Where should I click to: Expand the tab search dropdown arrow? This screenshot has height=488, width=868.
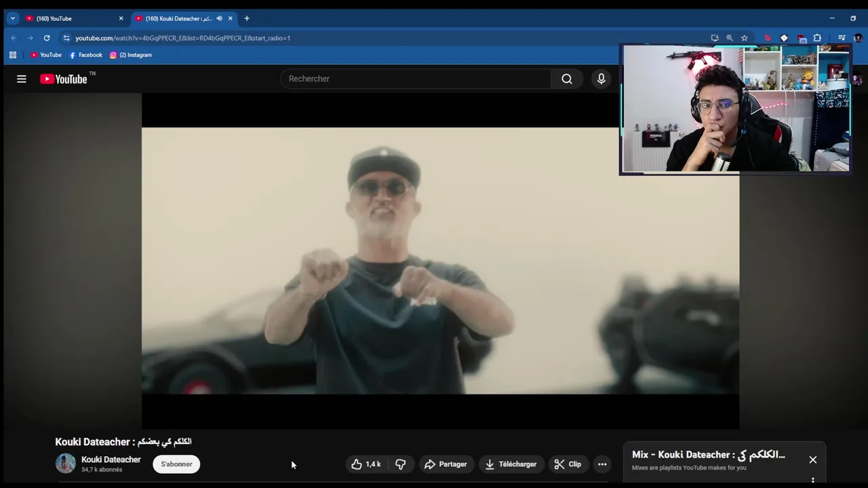[x=12, y=18]
